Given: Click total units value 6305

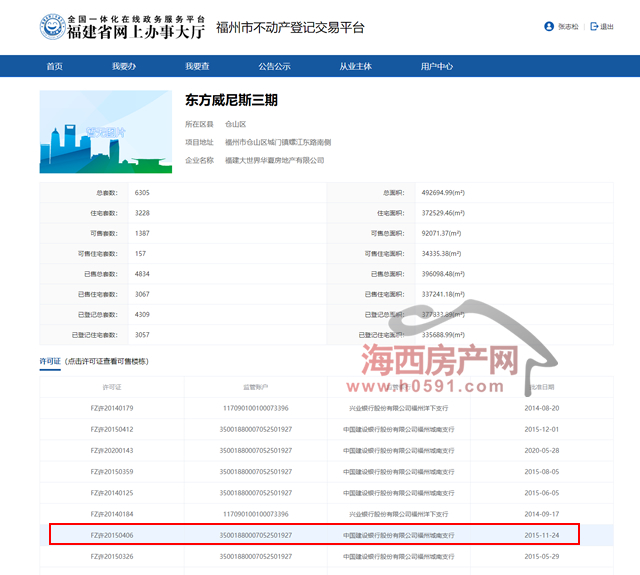Looking at the screenshot, I should click(142, 193).
